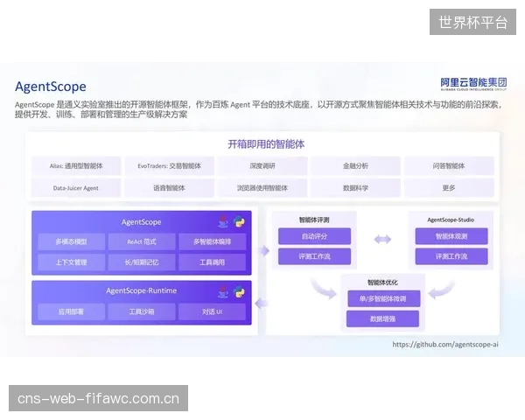The image size is (525, 420).
Task: Click the 阿里云智能集团 logo
Action: coord(473,84)
